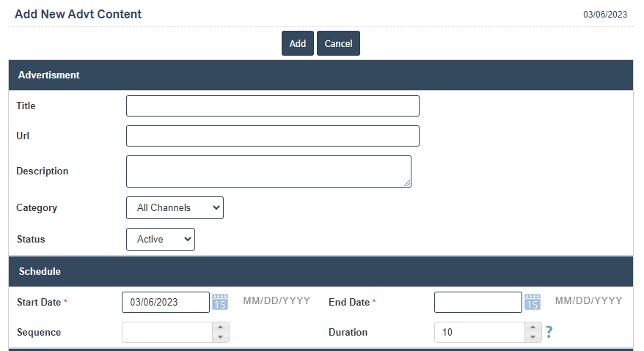Click the Duration help question mark
This screenshot has width=644, height=351.
549,333
